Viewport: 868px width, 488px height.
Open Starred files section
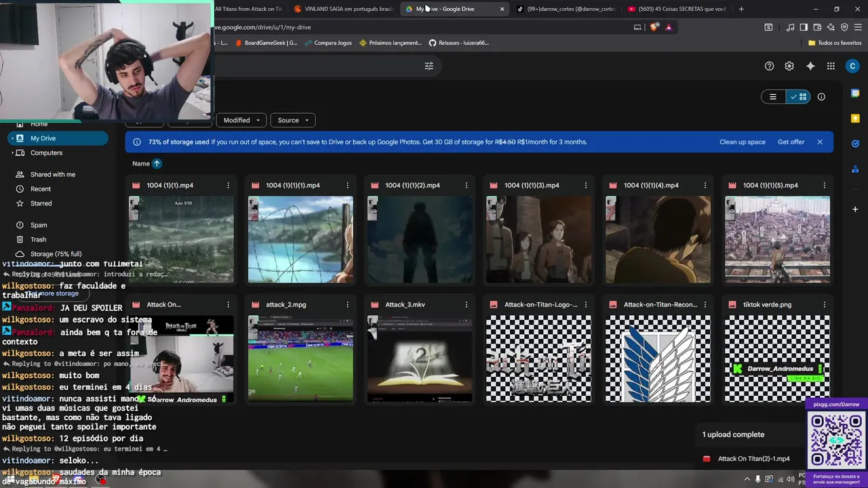click(x=41, y=203)
